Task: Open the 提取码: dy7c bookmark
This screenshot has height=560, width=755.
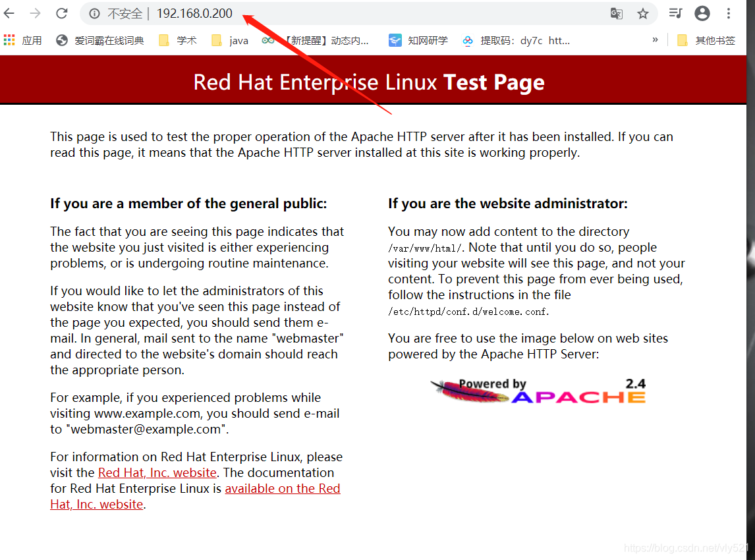Action: pyautogui.click(x=516, y=40)
